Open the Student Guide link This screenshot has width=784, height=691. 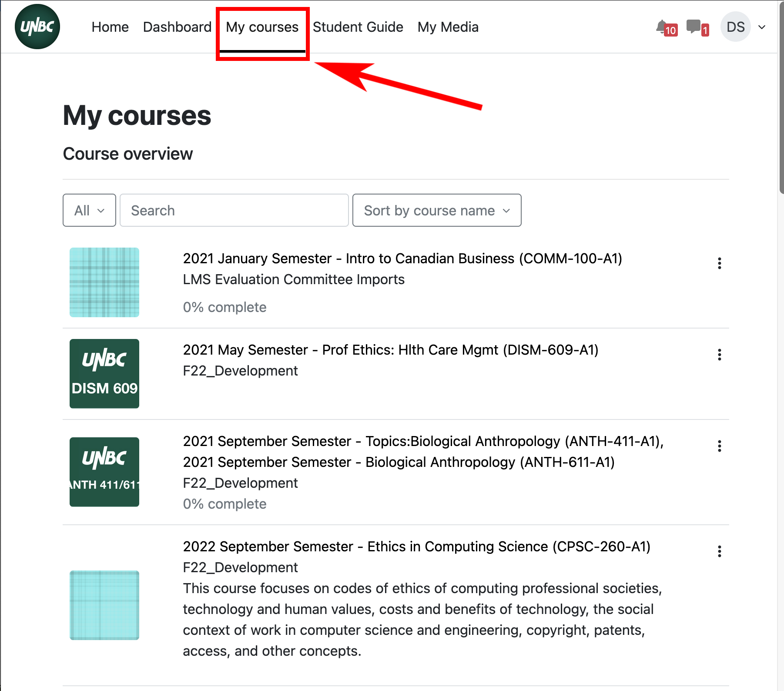[358, 27]
